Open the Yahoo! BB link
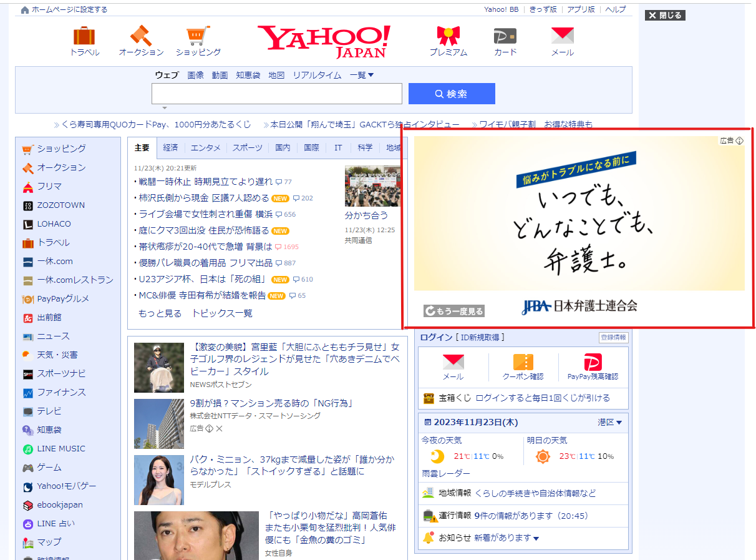The width and height of the screenshot is (756, 560). [x=501, y=9]
